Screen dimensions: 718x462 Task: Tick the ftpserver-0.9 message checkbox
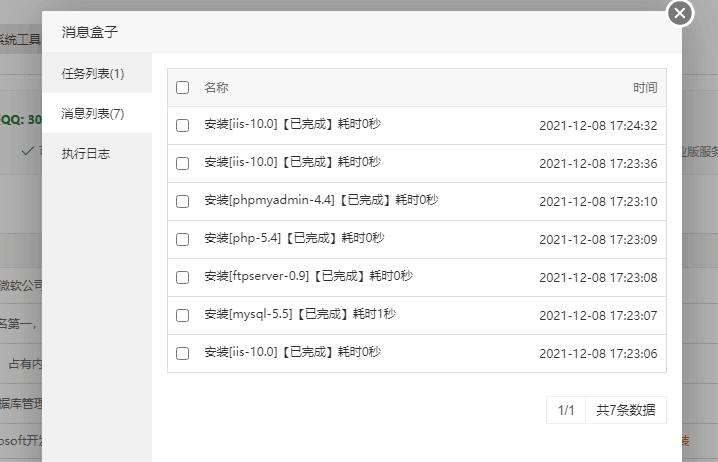click(182, 277)
